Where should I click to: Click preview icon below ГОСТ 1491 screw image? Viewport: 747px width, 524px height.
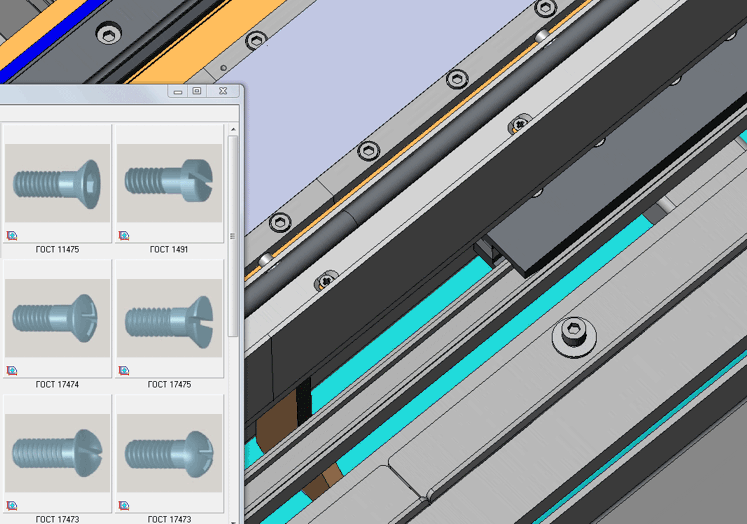(124, 236)
